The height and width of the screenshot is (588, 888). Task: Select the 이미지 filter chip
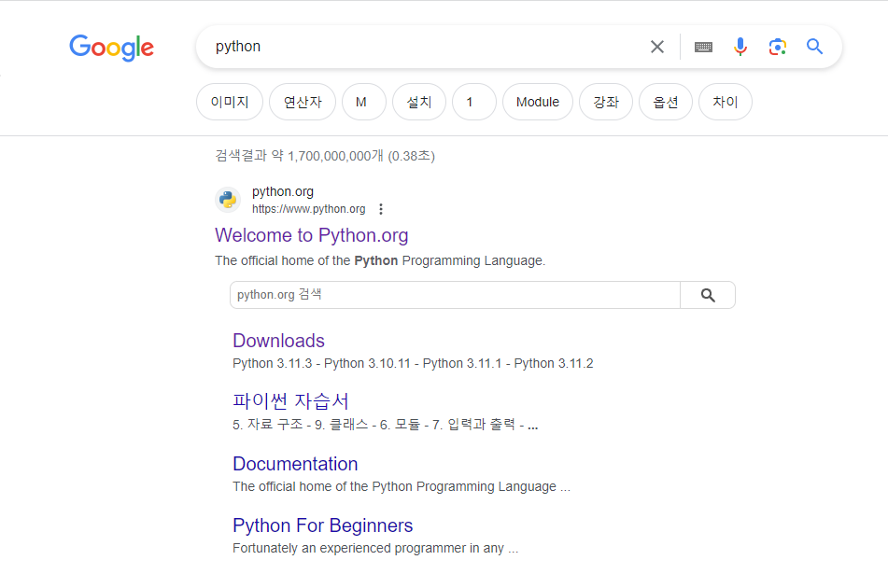tap(230, 102)
